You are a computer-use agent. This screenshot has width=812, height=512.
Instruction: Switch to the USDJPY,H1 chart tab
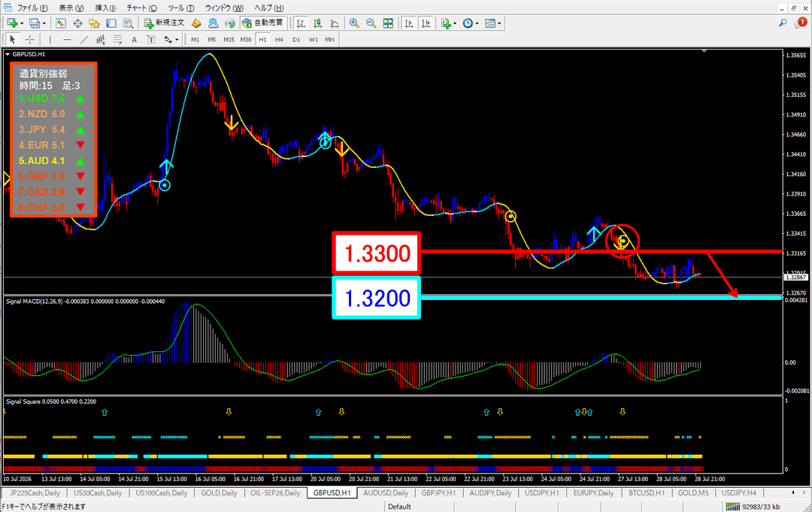coord(541,493)
